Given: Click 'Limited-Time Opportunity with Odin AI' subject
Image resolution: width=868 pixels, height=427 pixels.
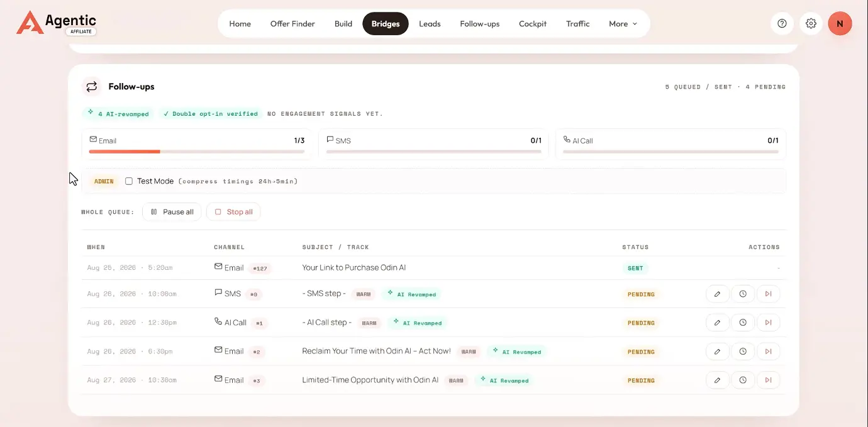Looking at the screenshot, I should [x=370, y=380].
